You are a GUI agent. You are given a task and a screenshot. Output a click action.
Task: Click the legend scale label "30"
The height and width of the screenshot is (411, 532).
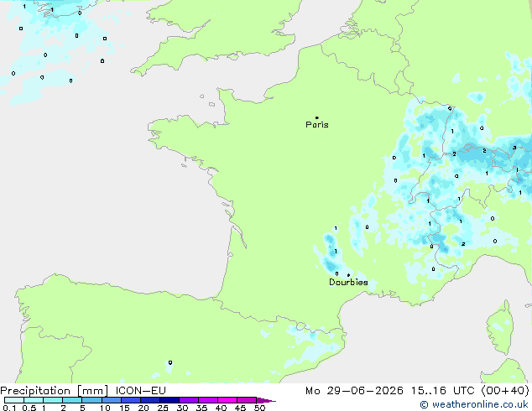[x=182, y=408]
